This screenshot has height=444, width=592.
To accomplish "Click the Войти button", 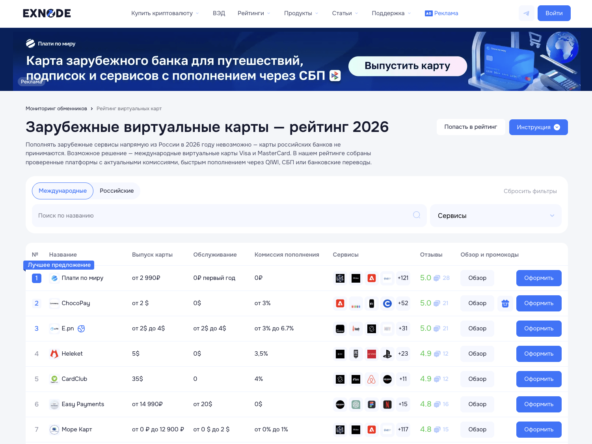I will click(554, 13).
